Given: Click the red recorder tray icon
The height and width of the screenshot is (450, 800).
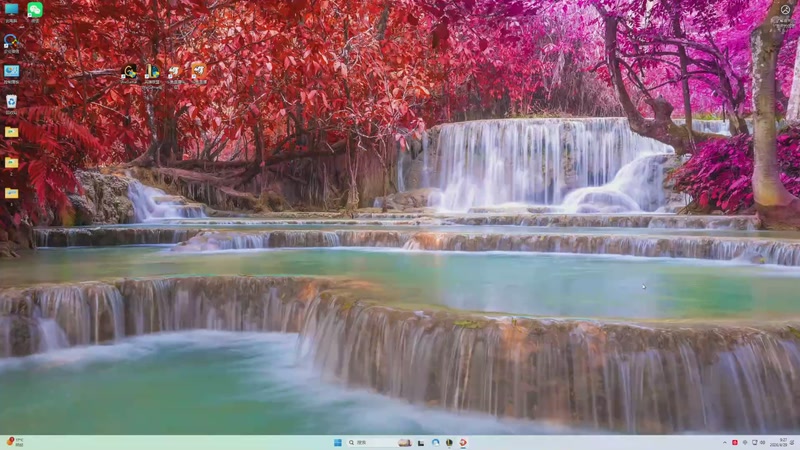Looking at the screenshot, I should [735, 442].
